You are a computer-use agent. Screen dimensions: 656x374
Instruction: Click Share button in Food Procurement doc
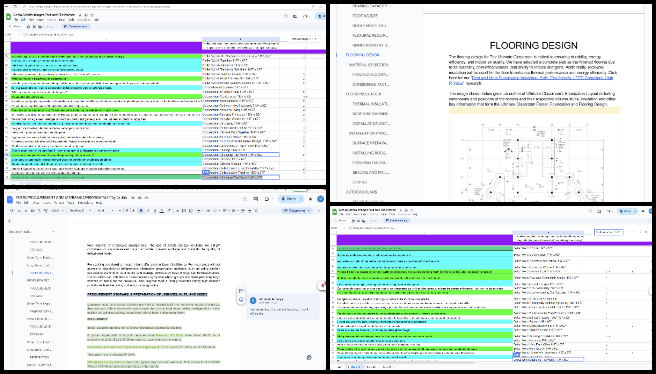[x=289, y=199]
